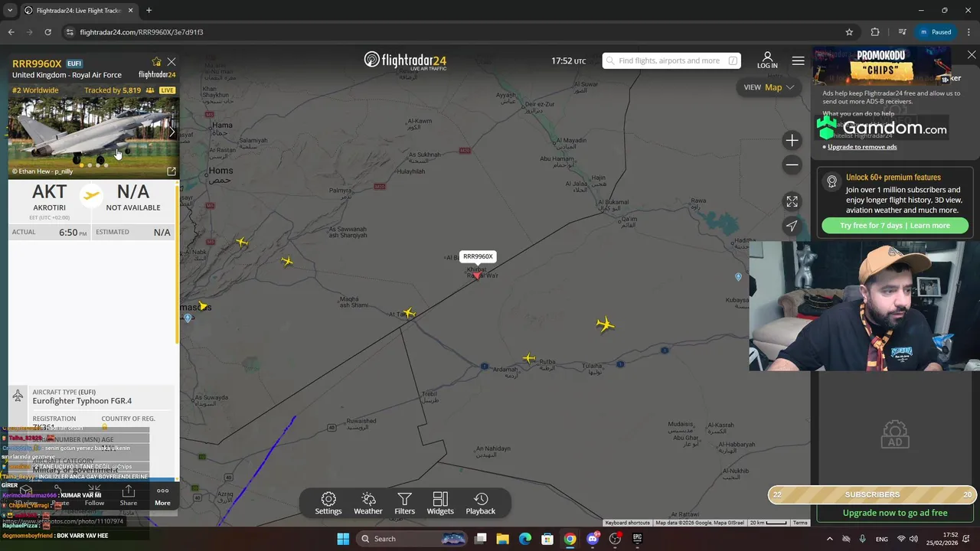
Task: Close the RRR9960X flight details panel
Action: pyautogui.click(x=171, y=62)
